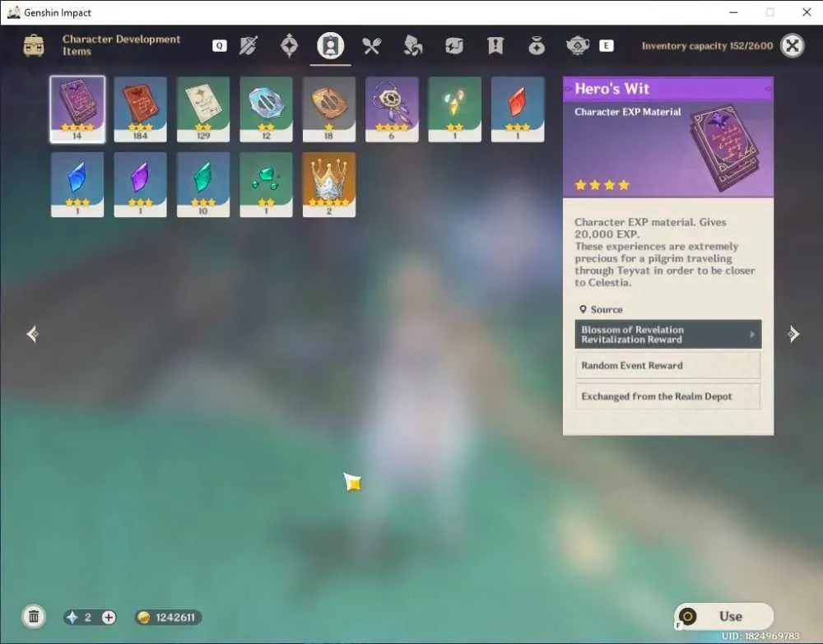Expand Blossom of Revelation Revitalization Reward source

667,334
